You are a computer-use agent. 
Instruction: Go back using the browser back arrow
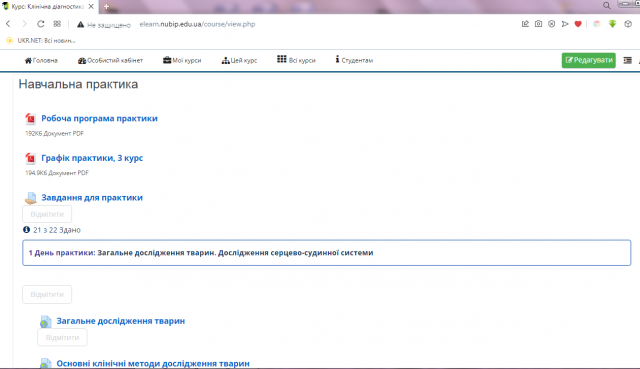coord(8,24)
